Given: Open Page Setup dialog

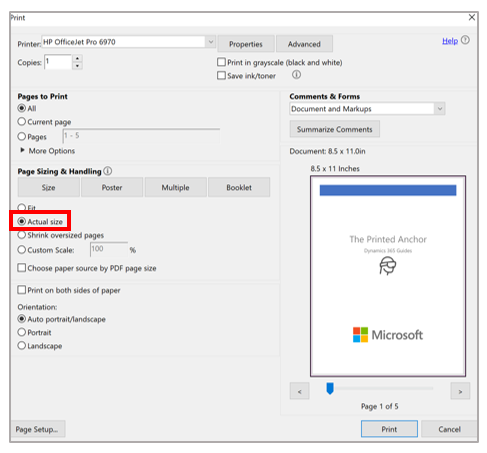Looking at the screenshot, I should pos(37,429).
